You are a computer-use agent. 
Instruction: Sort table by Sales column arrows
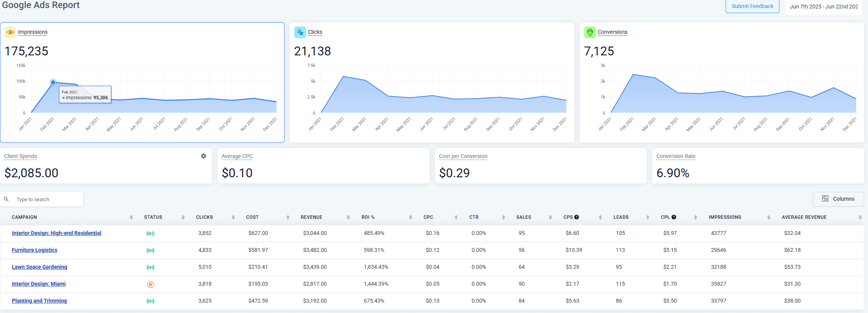click(x=550, y=217)
